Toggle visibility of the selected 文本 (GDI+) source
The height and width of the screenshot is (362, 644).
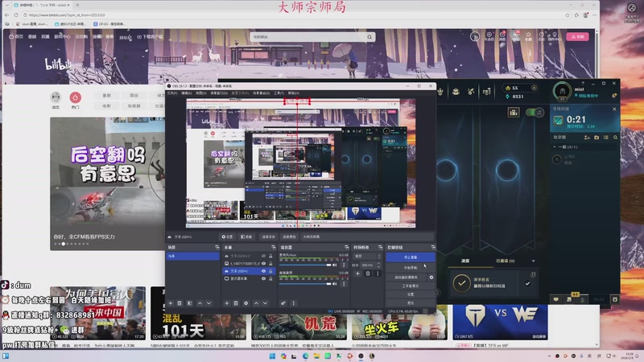263,272
